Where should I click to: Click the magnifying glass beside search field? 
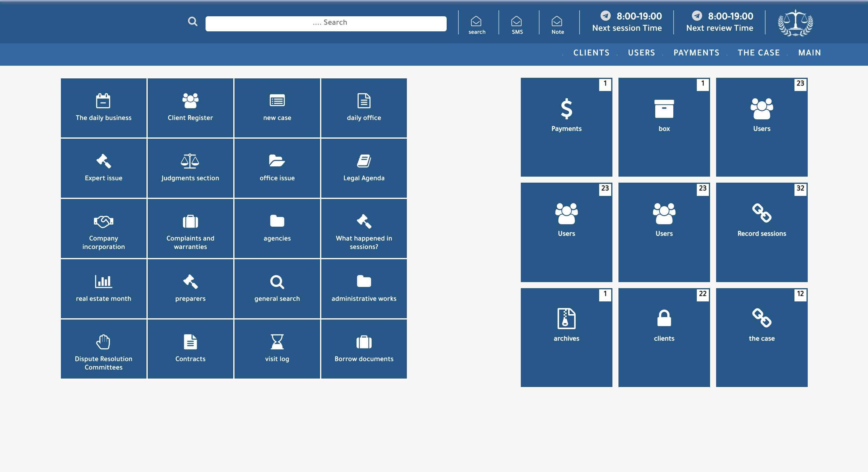click(192, 22)
